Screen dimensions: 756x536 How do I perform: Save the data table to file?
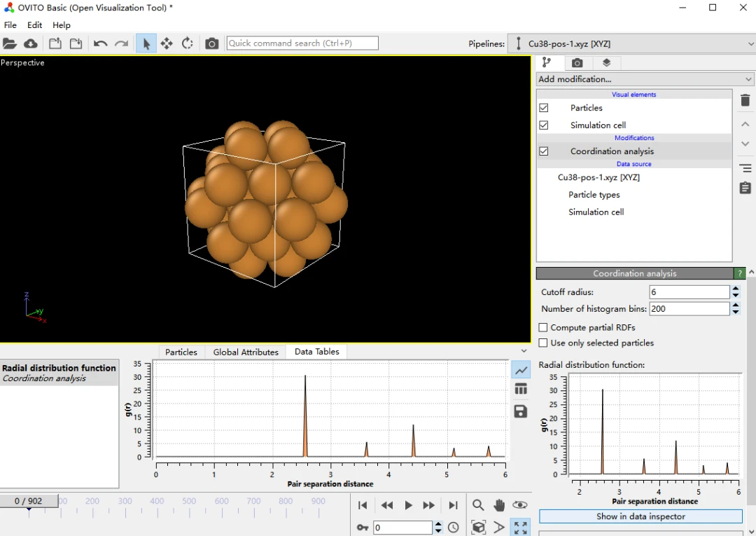point(521,411)
